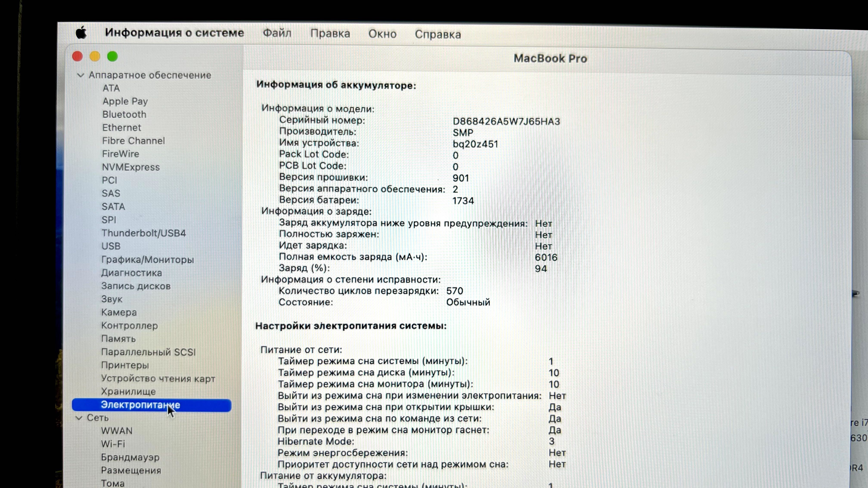Click the condition value Обычный
Viewport: 868px width, 488px height.
pos(468,303)
